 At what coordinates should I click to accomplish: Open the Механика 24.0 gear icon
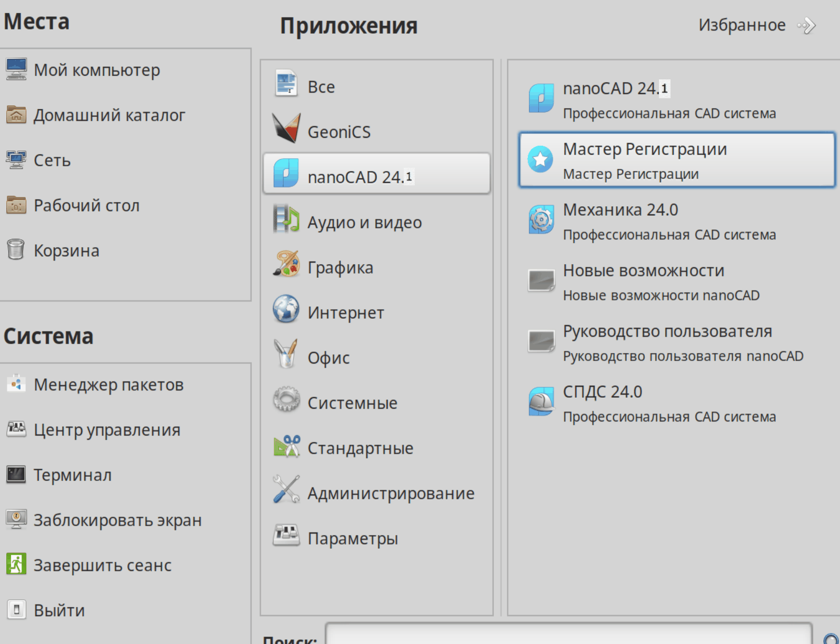[x=541, y=219]
